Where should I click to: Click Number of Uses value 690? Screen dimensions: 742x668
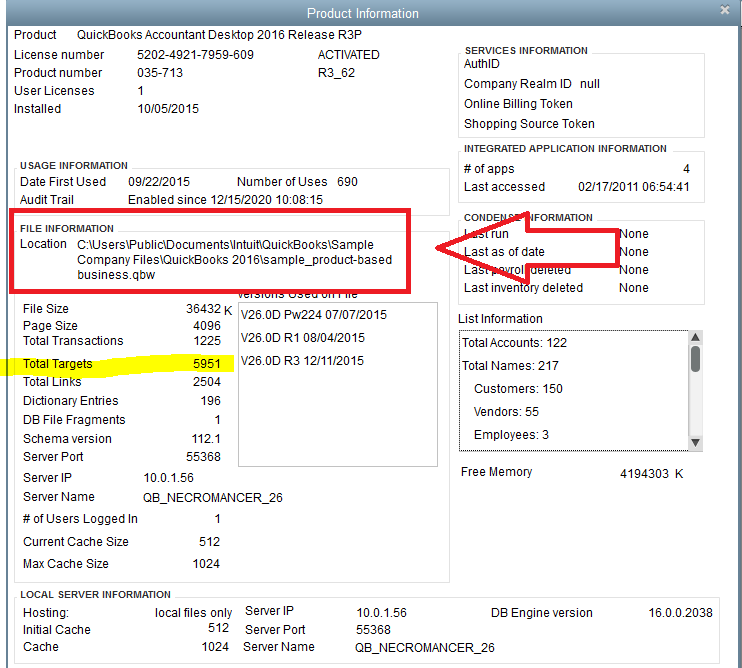347,182
